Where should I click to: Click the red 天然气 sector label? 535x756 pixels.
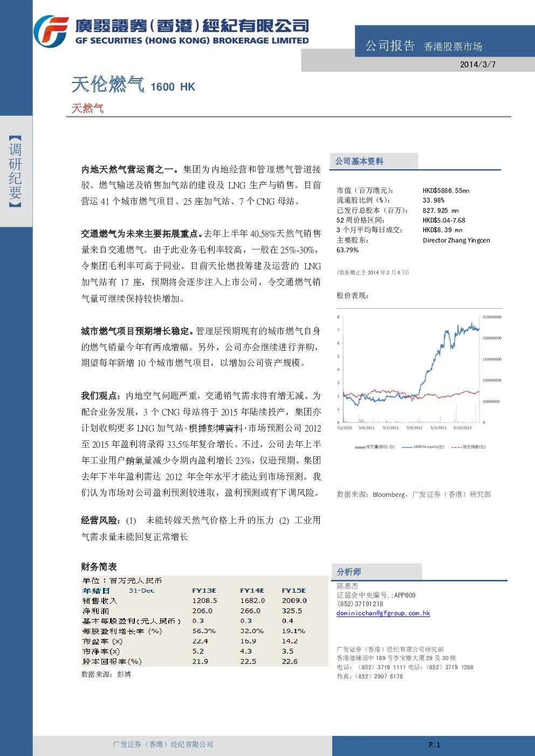tap(87, 108)
